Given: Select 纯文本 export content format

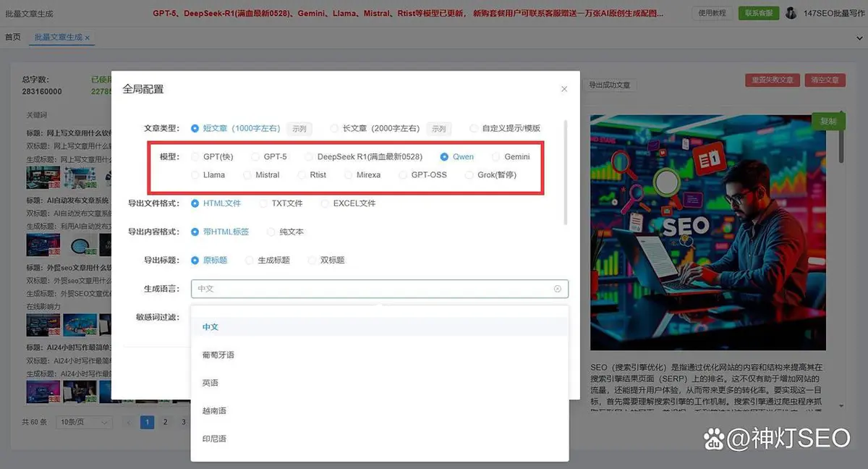Looking at the screenshot, I should pos(272,232).
